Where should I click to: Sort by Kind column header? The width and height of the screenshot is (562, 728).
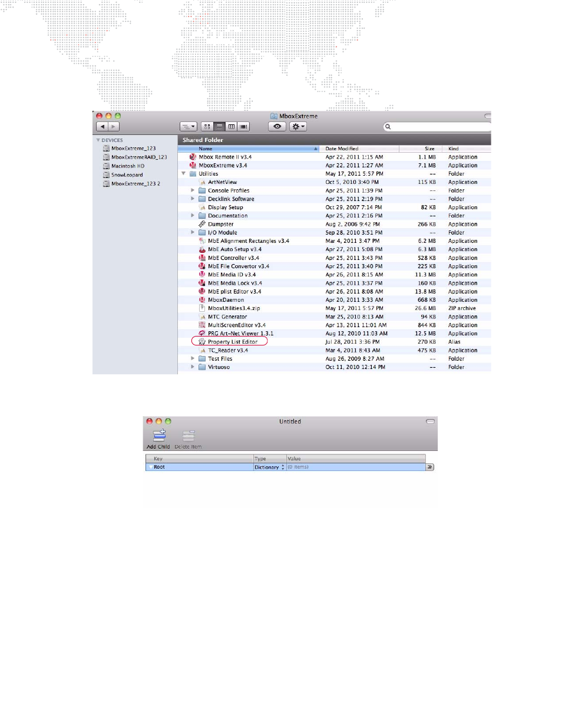click(x=468, y=149)
